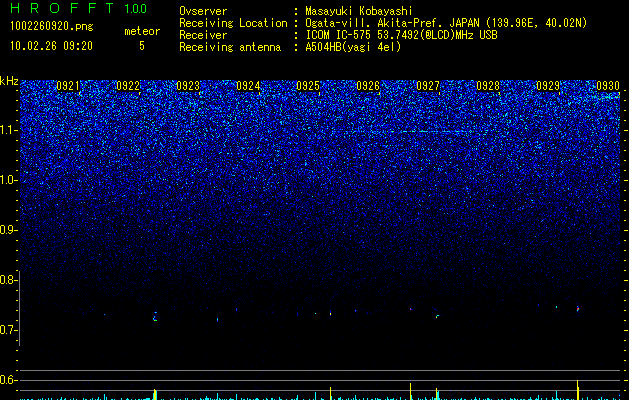Image resolution: width=629 pixels, height=400 pixels.
Task: Select the name Masayuki Kobayashi
Action: click(358, 11)
